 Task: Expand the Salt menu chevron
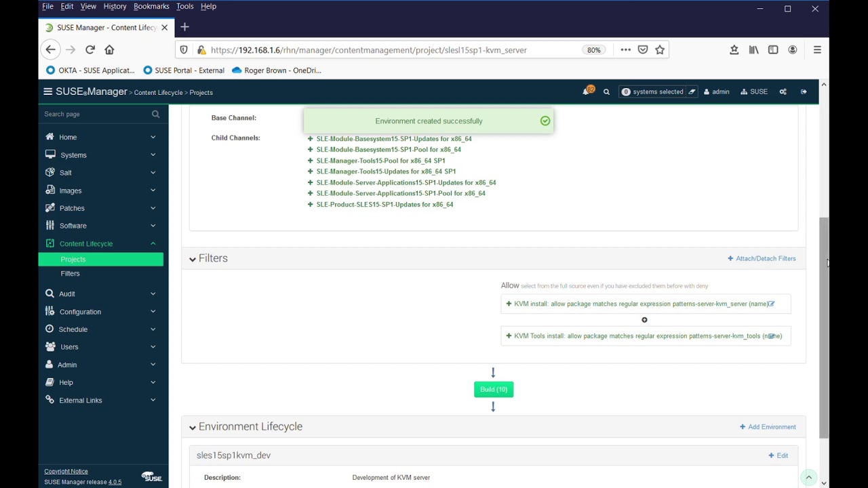153,173
